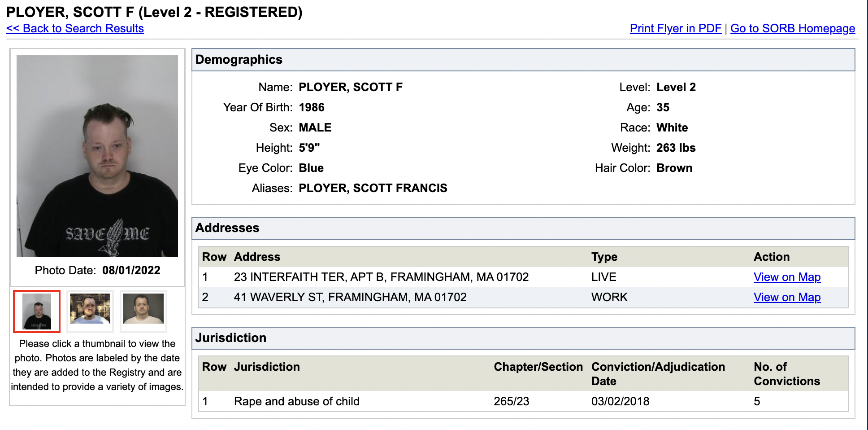The width and height of the screenshot is (868, 430).
Task: Click the Address column header
Action: click(x=257, y=257)
